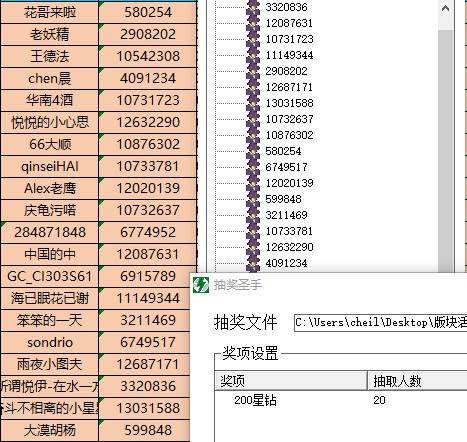Select tree entry 12632290
This screenshot has height=442, width=467.
click(289, 247)
